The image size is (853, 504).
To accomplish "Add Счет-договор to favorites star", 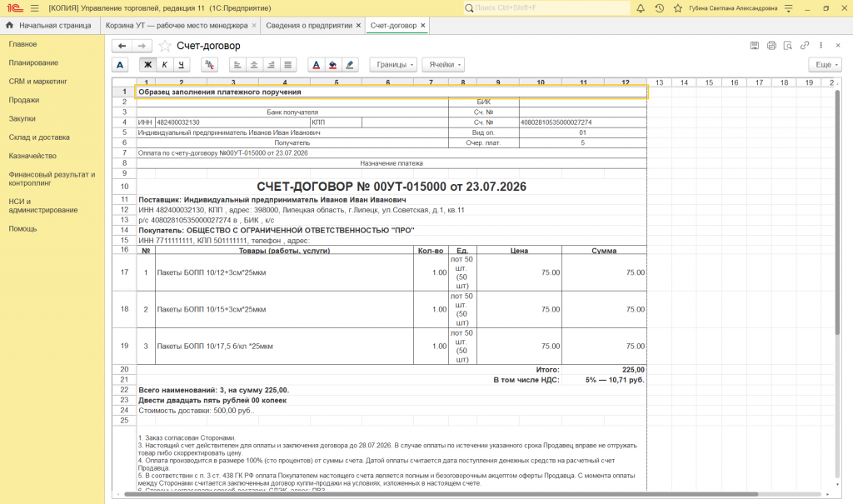I will point(165,46).
